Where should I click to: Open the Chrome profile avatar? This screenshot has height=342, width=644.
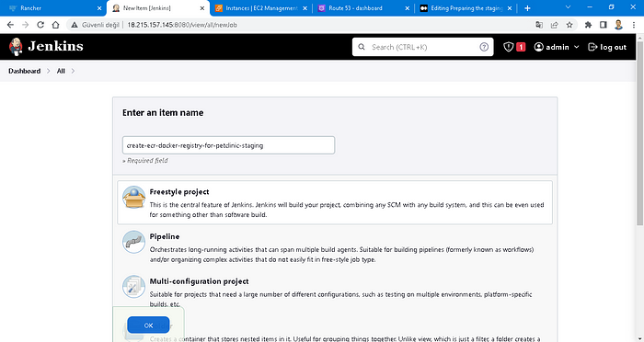pyautogui.click(x=618, y=25)
